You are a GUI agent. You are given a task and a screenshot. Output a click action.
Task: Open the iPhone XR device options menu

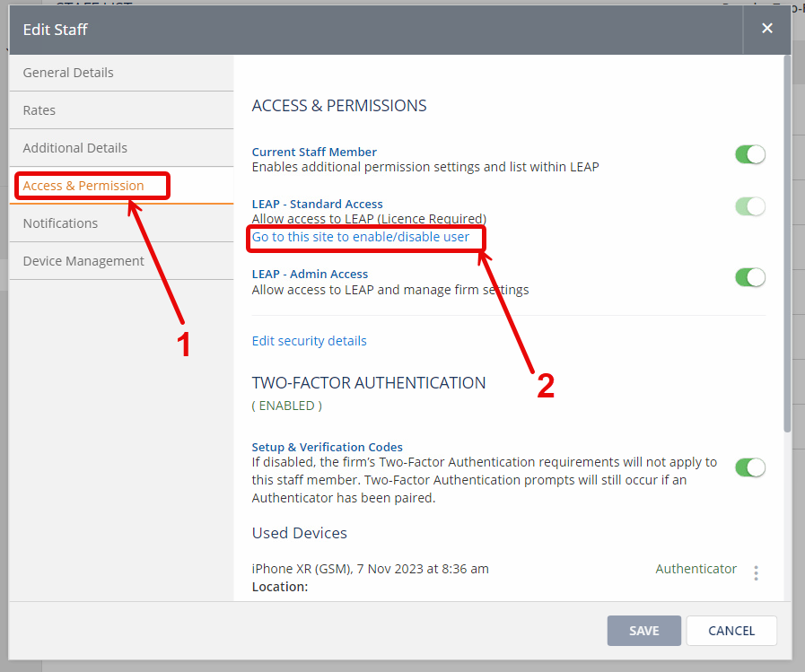[x=757, y=572]
